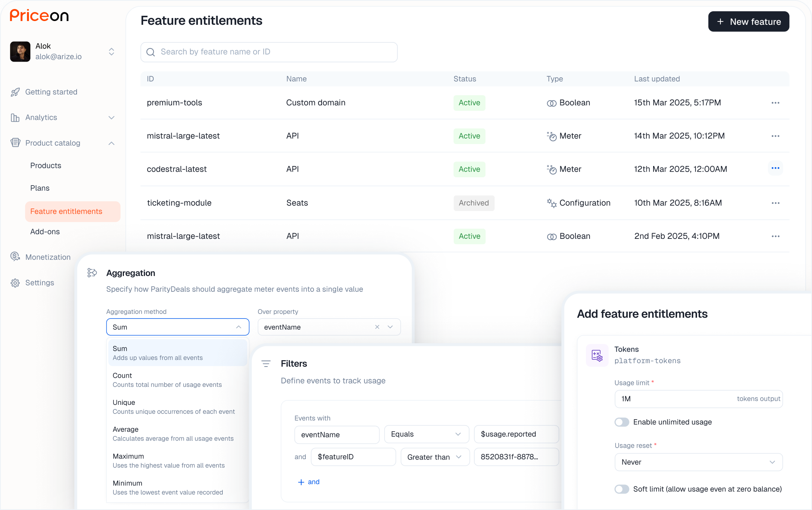
Task: Click the Analytics chart icon
Action: click(15, 118)
